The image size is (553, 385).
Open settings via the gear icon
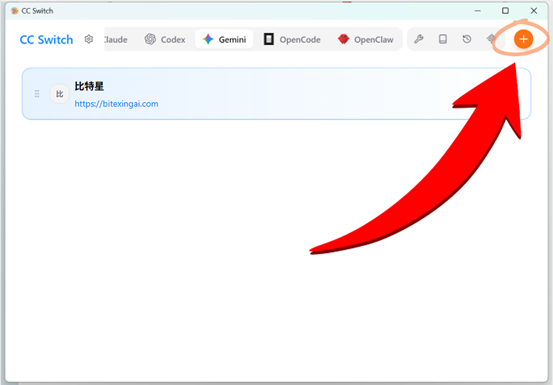click(x=89, y=39)
